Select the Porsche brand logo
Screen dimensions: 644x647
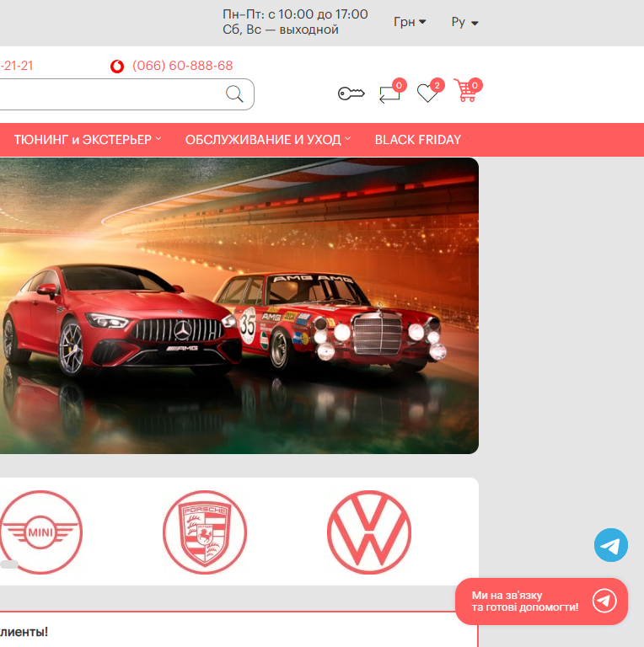pos(205,532)
